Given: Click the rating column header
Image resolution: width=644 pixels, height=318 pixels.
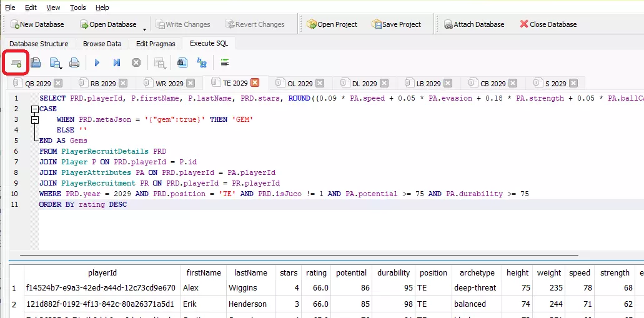Looking at the screenshot, I should (x=316, y=273).
